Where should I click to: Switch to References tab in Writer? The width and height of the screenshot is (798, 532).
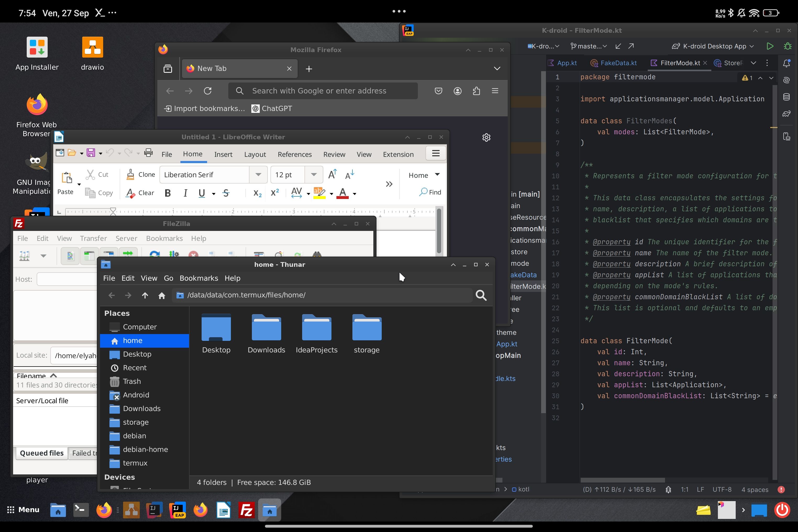pyautogui.click(x=295, y=154)
